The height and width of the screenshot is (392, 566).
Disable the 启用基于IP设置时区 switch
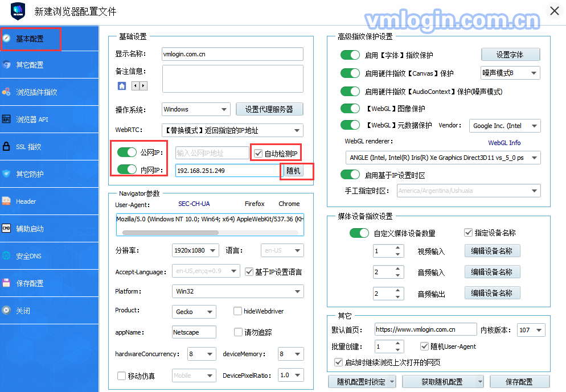tap(350, 175)
